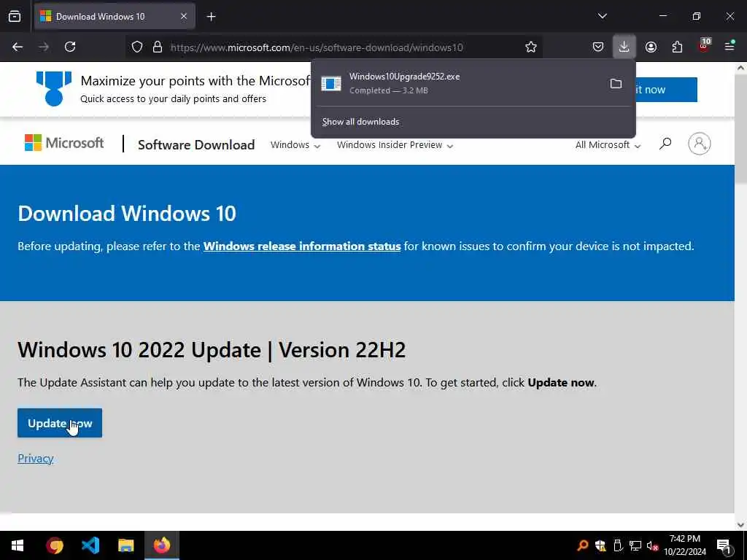This screenshot has height=560, width=747.
Task: Sign in with the account avatar icon
Action: pyautogui.click(x=699, y=144)
